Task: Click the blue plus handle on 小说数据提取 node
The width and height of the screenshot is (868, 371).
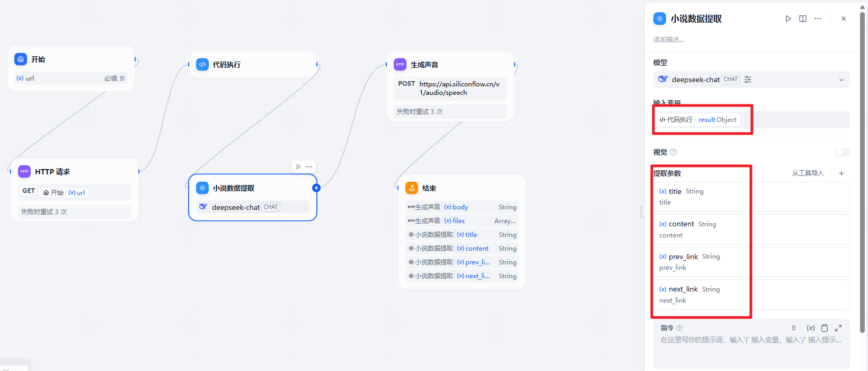Action: pos(316,188)
